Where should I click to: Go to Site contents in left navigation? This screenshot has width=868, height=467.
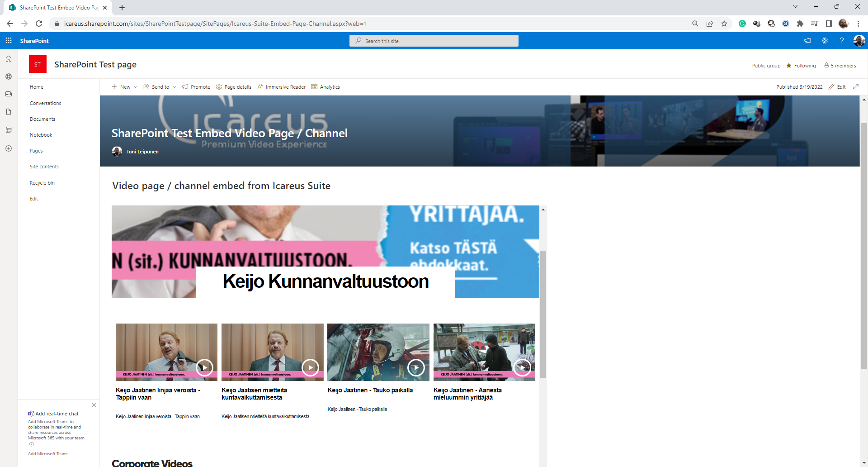tap(44, 167)
